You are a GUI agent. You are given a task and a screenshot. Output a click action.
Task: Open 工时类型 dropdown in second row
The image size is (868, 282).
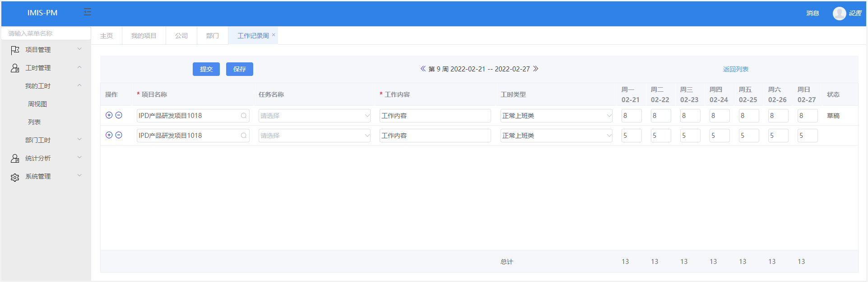[x=556, y=136]
